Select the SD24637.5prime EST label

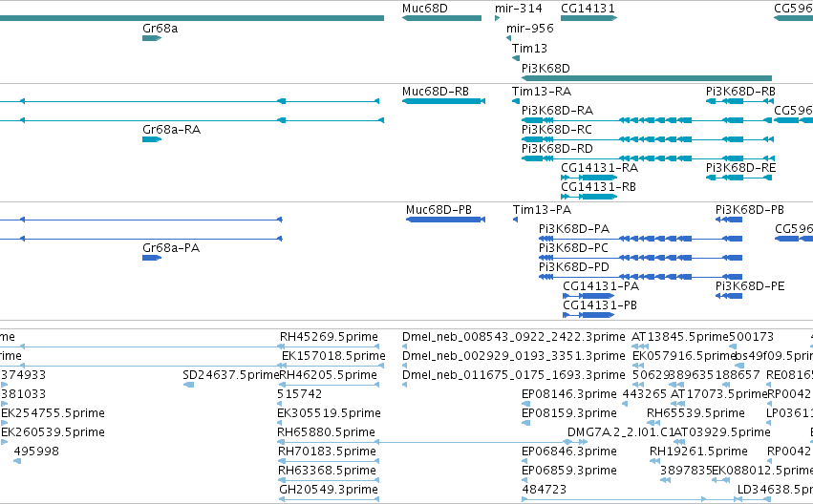coord(230,375)
